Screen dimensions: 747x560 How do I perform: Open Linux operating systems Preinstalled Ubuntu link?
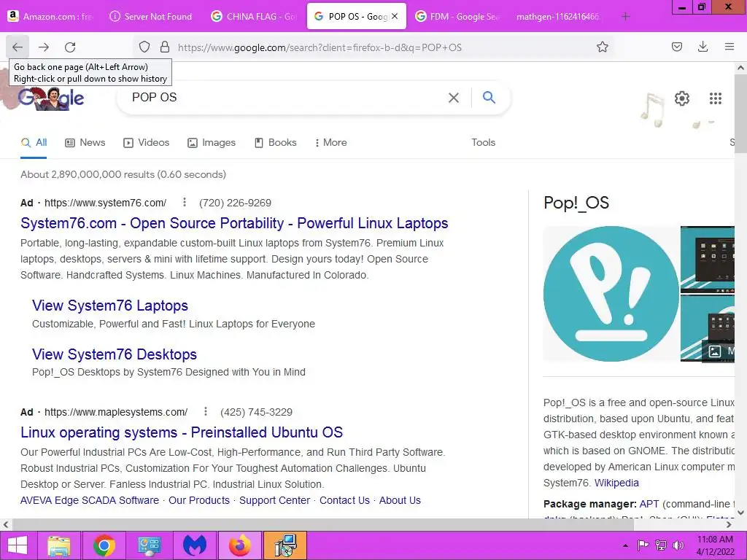(182, 432)
